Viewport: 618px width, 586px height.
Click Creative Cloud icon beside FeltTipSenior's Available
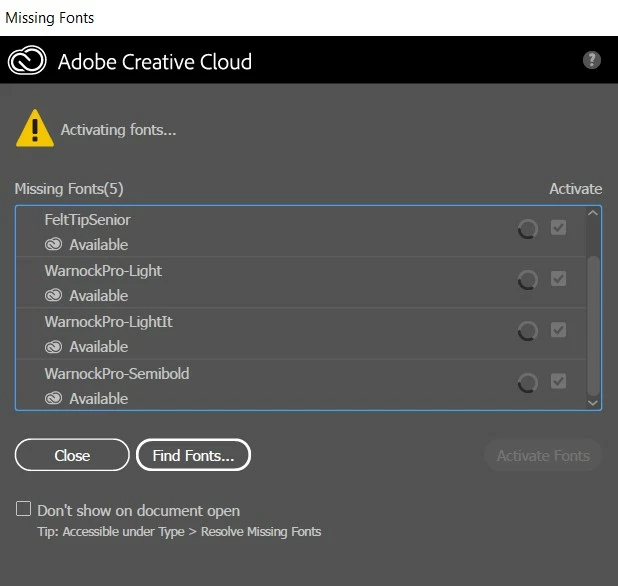(x=53, y=244)
